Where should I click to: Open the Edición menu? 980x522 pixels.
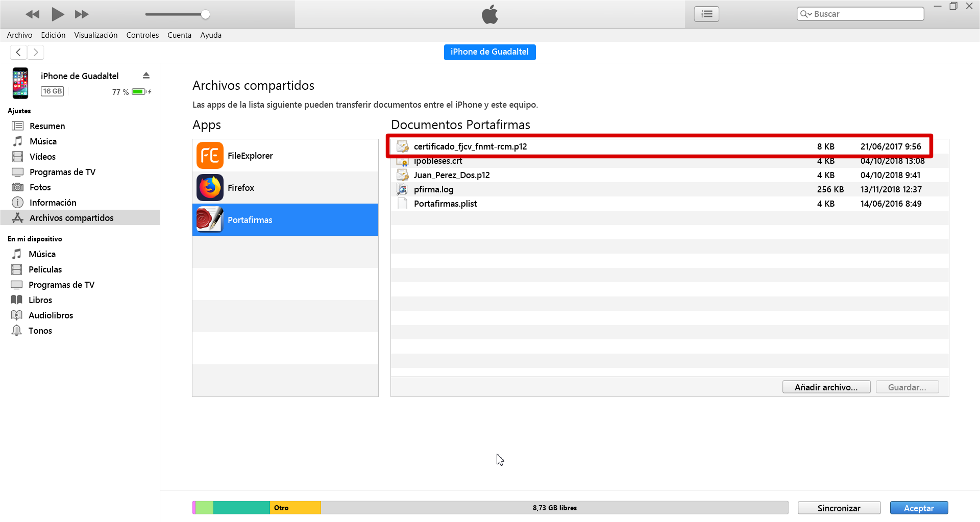(53, 35)
